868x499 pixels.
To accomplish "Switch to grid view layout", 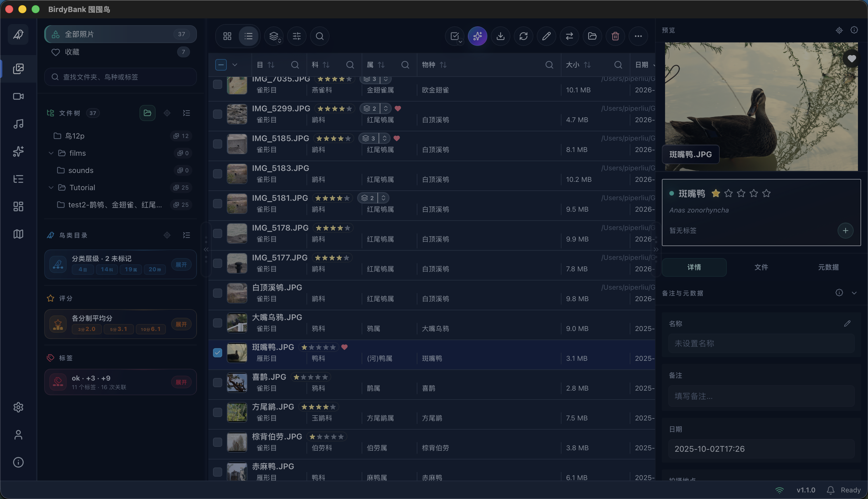I will (x=227, y=36).
